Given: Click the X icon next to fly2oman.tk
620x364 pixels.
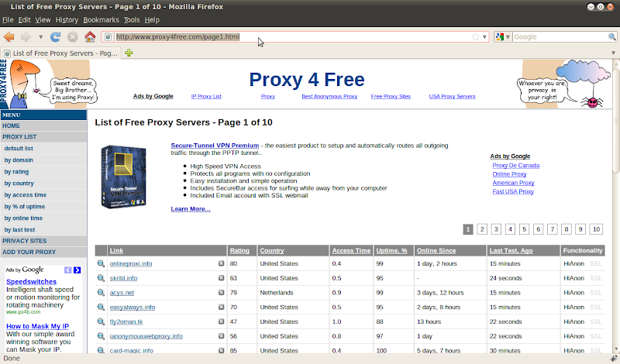Looking at the screenshot, I should (222, 321).
